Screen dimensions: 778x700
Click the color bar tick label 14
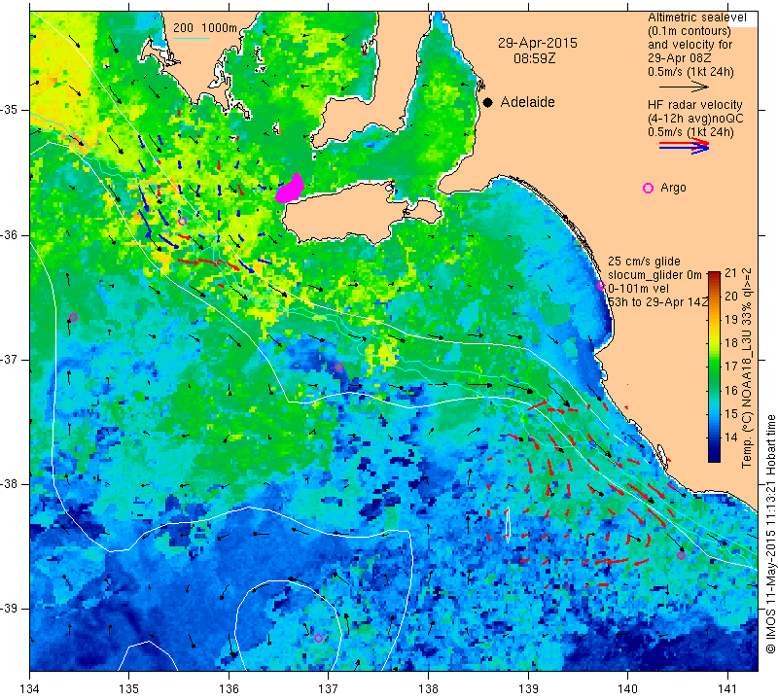coord(731,437)
